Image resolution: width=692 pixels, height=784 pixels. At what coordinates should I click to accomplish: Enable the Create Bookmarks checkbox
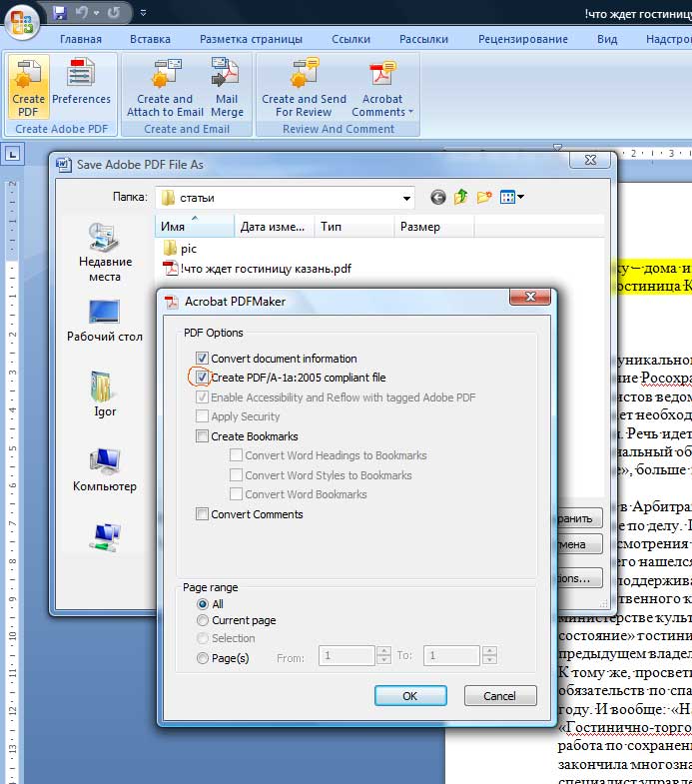click(x=202, y=436)
